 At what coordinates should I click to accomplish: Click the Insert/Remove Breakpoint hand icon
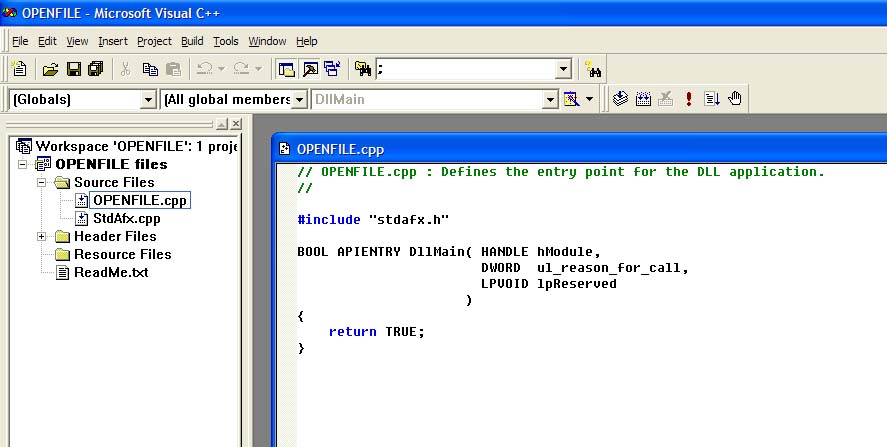734,99
